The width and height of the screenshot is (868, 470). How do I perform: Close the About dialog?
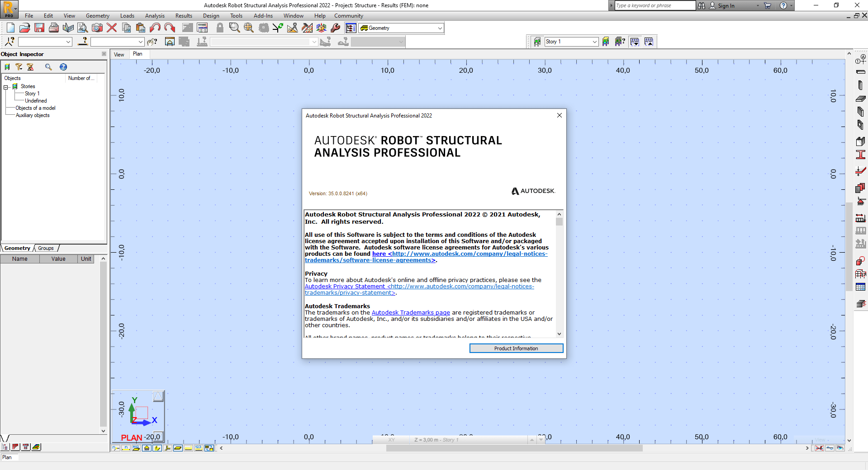[x=560, y=115]
